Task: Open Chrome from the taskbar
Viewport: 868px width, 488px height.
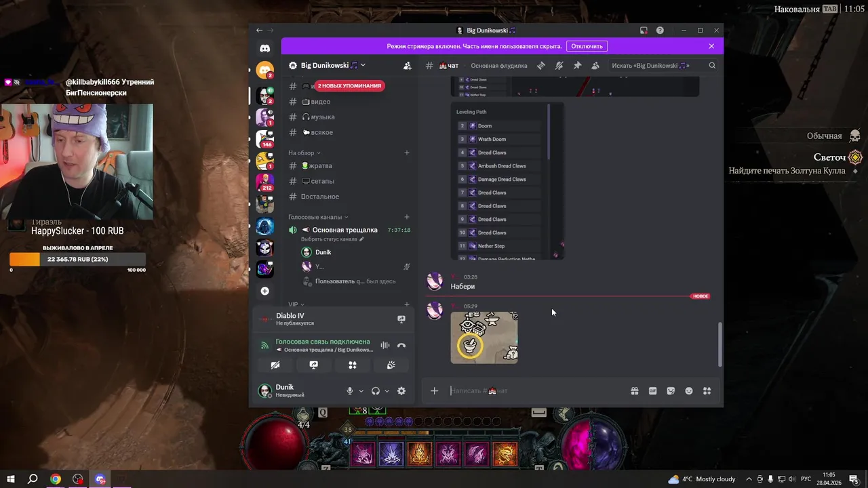Action: click(x=56, y=479)
